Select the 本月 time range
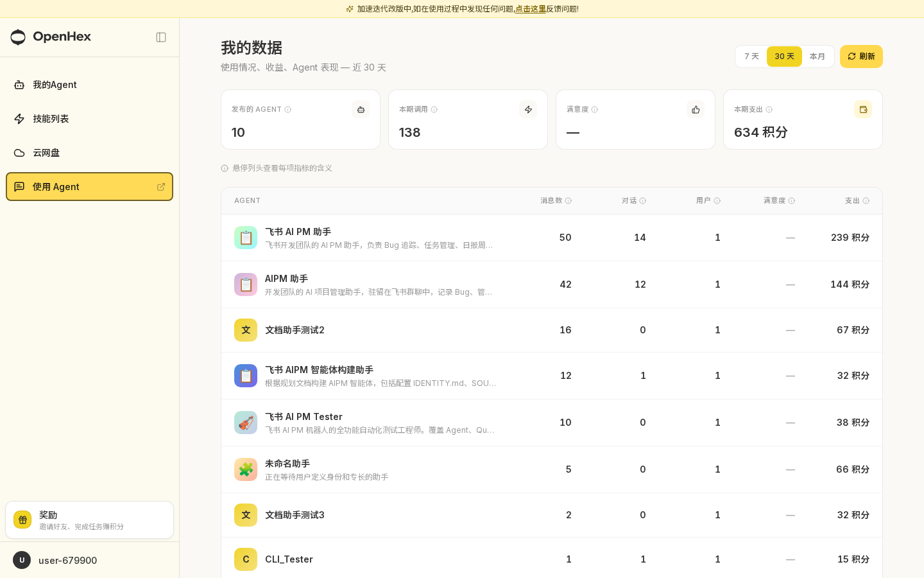The image size is (924, 578). pyautogui.click(x=817, y=57)
